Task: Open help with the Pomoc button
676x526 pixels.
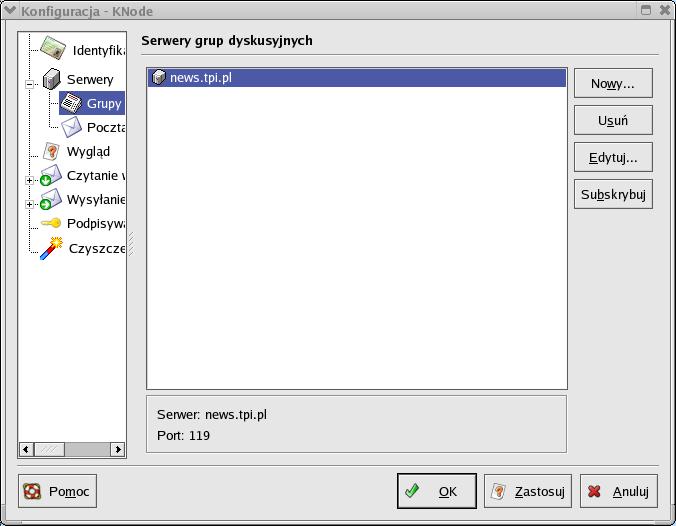Action: click(58, 491)
